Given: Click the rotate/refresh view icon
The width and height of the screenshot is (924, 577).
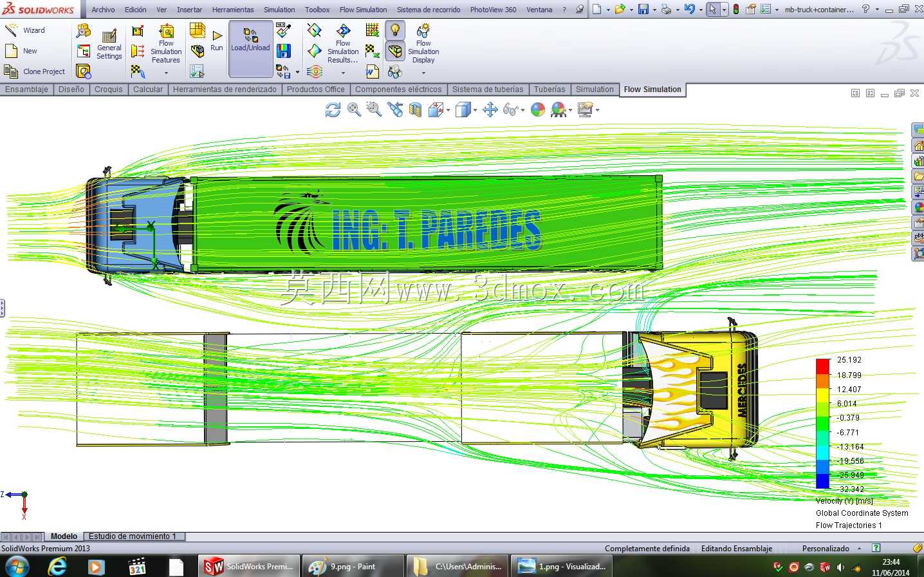Looking at the screenshot, I should coord(333,110).
